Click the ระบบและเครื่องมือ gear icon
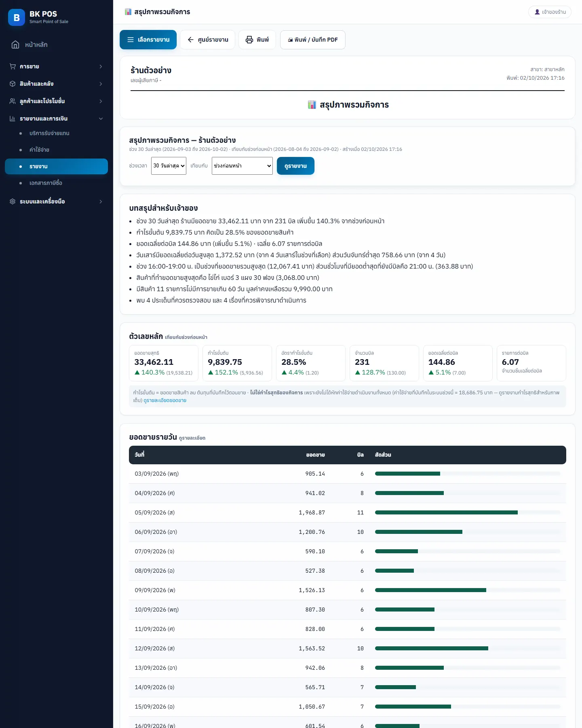 pos(13,201)
